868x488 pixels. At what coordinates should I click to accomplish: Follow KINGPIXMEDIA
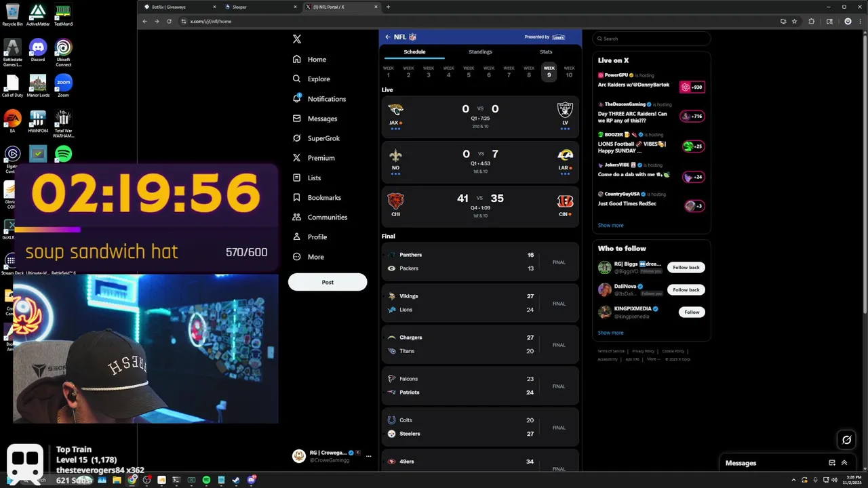(x=692, y=312)
